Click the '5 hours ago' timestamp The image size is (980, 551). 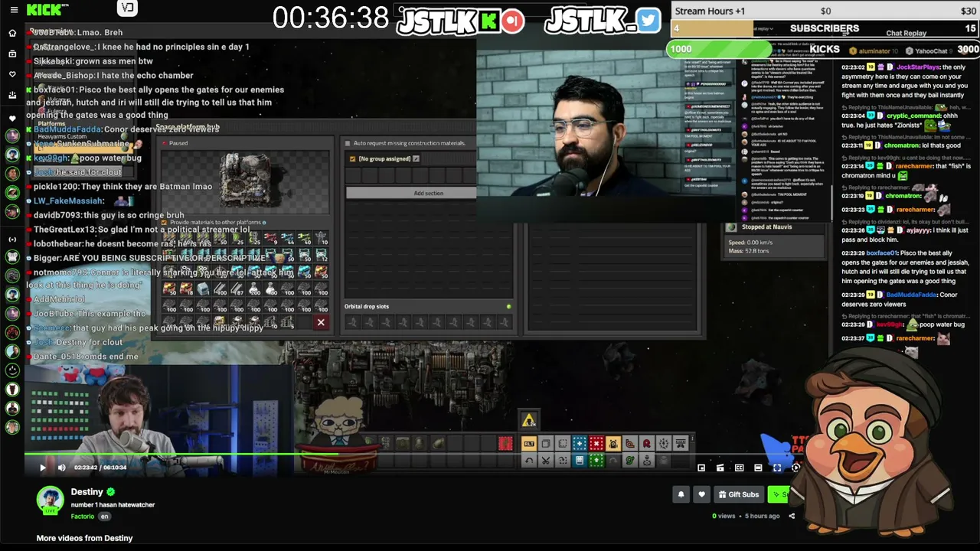coord(763,516)
